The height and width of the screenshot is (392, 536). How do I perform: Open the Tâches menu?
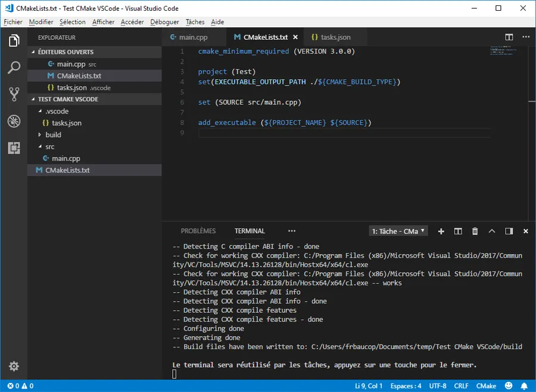pyautogui.click(x=195, y=22)
